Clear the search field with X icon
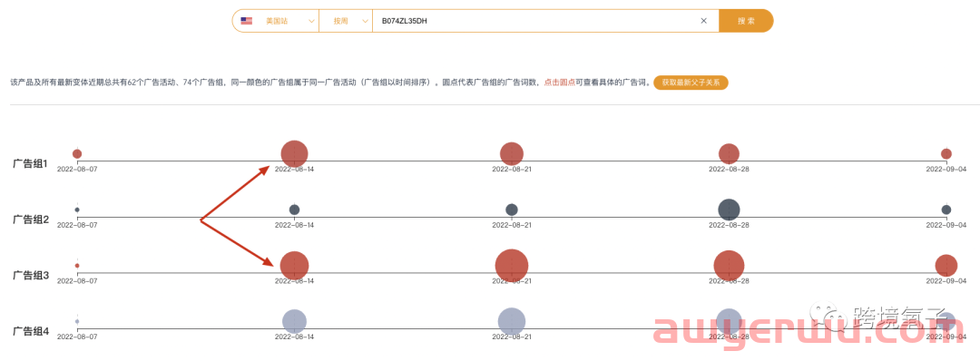Image resolution: width=980 pixels, height=361 pixels. (x=704, y=21)
